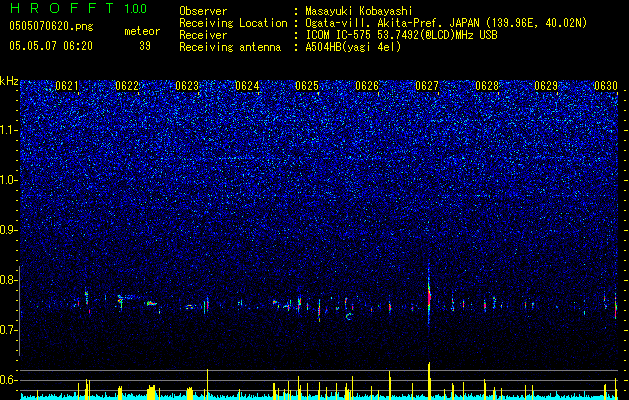Click the kHz axis unit label
This screenshot has width=629, height=400.
click(x=9, y=81)
